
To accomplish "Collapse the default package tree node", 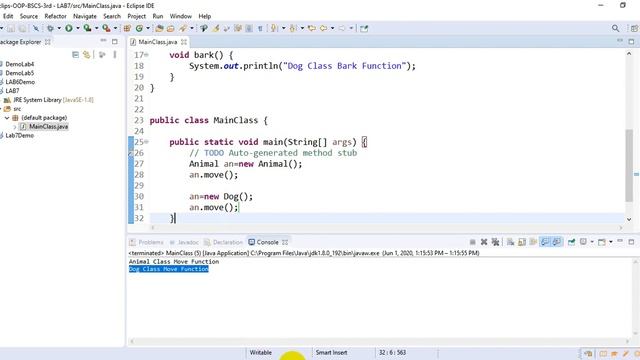I will pyautogui.click(x=7, y=118).
